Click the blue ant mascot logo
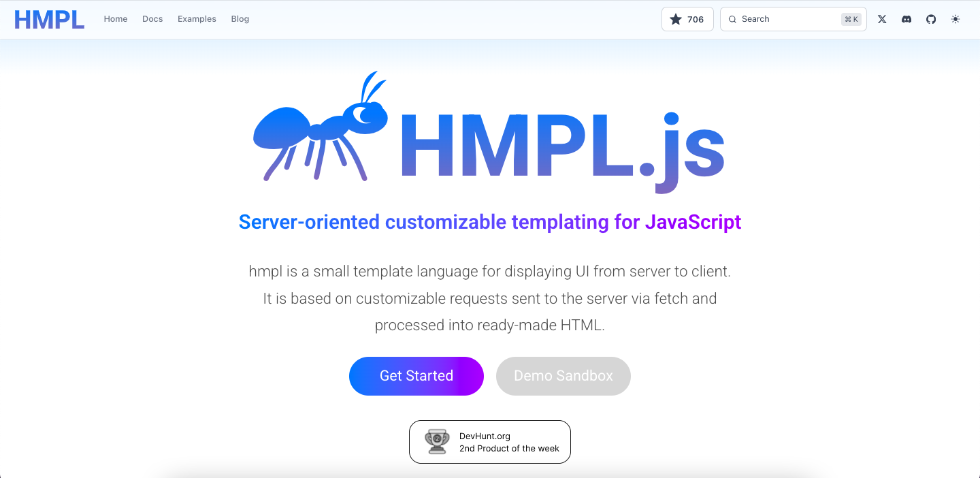Screen dimensions: 980x478 pyautogui.click(x=321, y=127)
